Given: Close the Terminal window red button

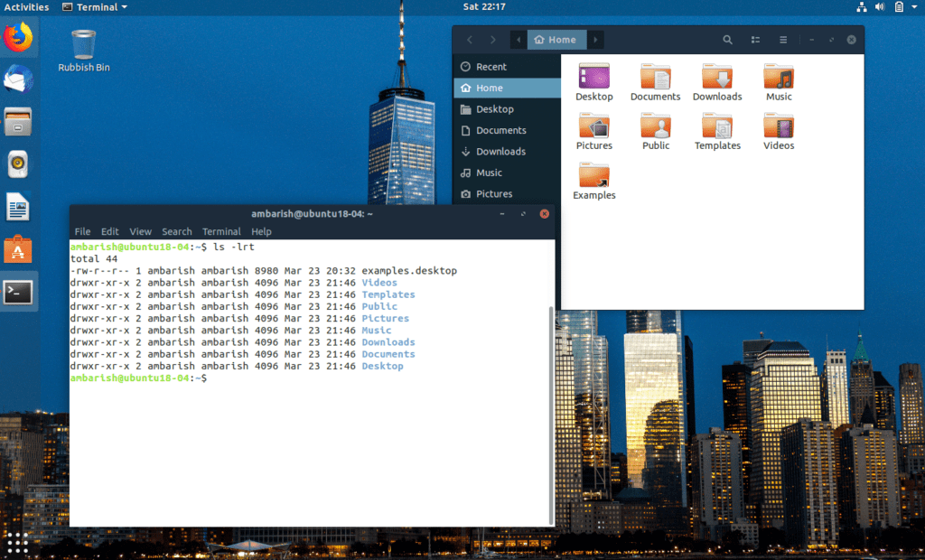Looking at the screenshot, I should 544,214.
